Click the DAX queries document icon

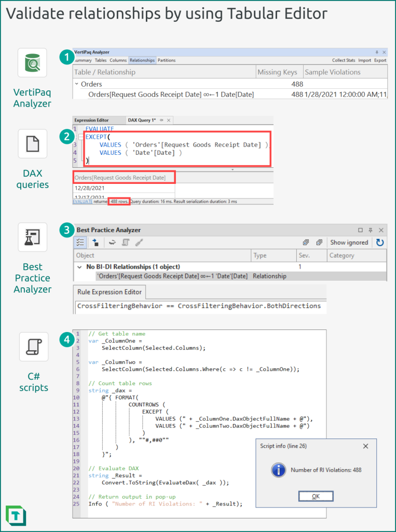pos(33,143)
